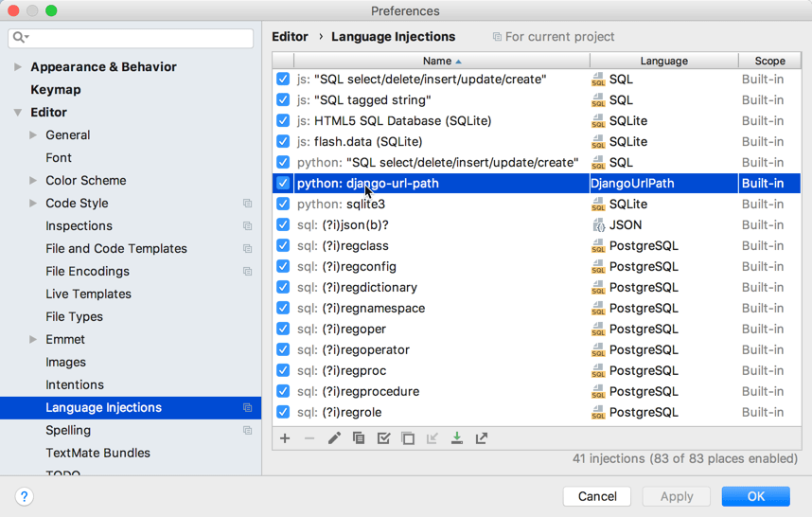Collapse the Editor settings section
The width and height of the screenshot is (812, 517).
coord(18,113)
